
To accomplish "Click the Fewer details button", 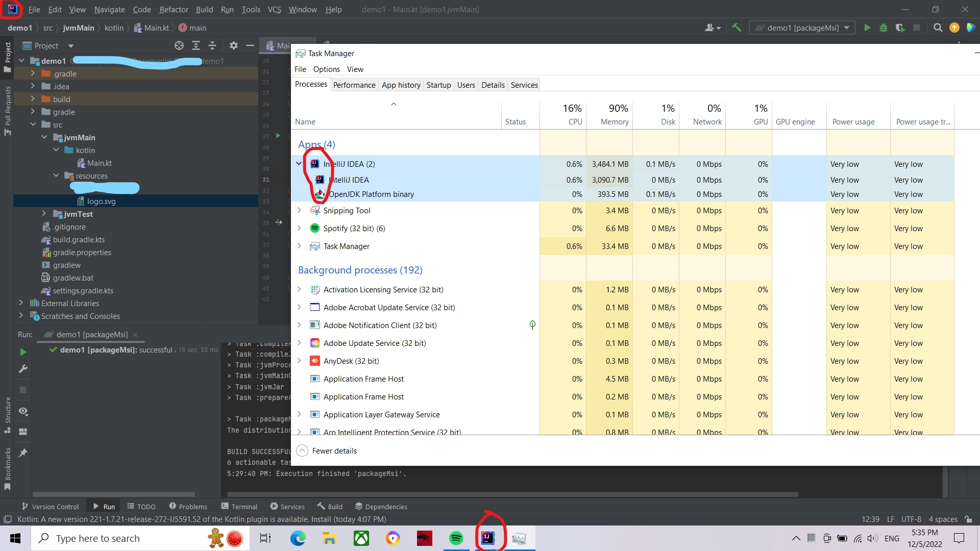I will tap(327, 450).
